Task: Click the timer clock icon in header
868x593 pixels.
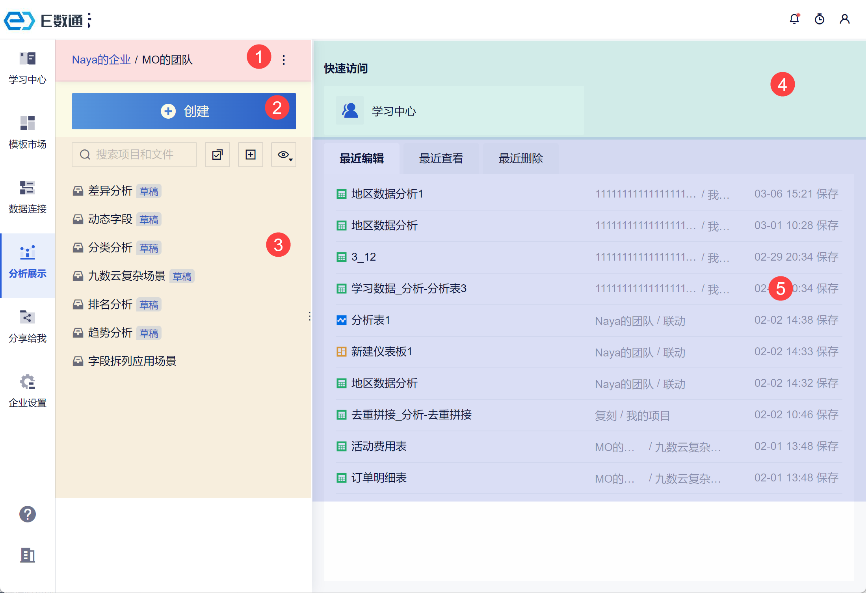Action: 819,19
